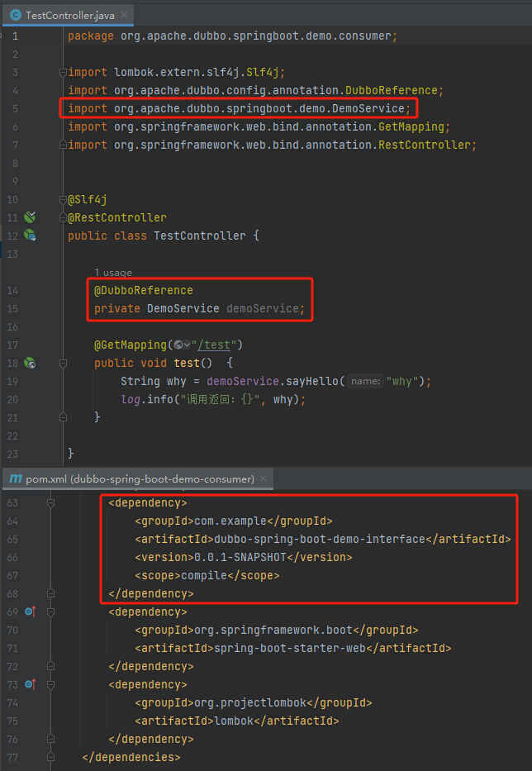This screenshot has height=771, width=532.
Task: Open the globe URL dropdown in @GetMapping
Action: 182,345
